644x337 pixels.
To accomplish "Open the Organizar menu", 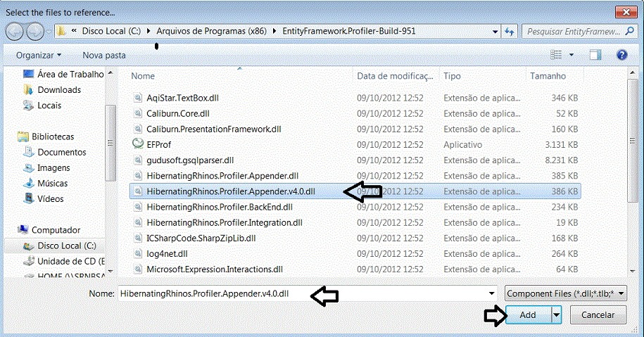I will click(39, 55).
